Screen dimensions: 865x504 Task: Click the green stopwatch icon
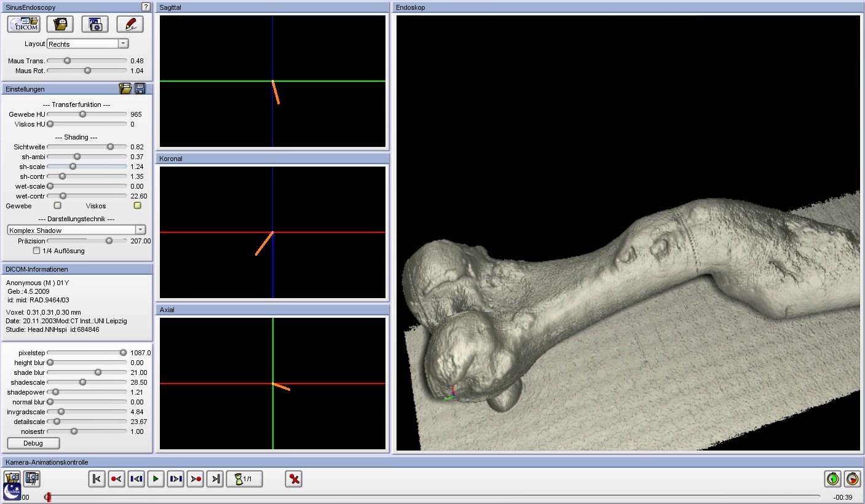click(832, 478)
